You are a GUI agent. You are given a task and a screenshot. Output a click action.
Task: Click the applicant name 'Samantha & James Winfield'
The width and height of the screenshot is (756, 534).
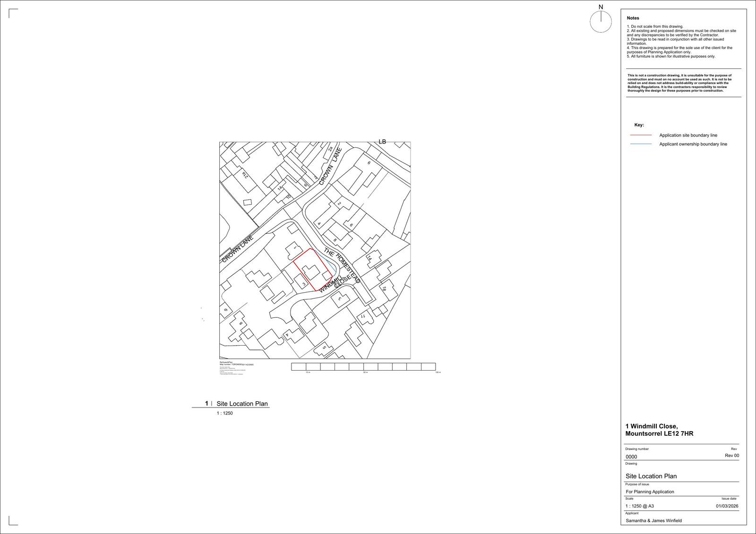(653, 521)
